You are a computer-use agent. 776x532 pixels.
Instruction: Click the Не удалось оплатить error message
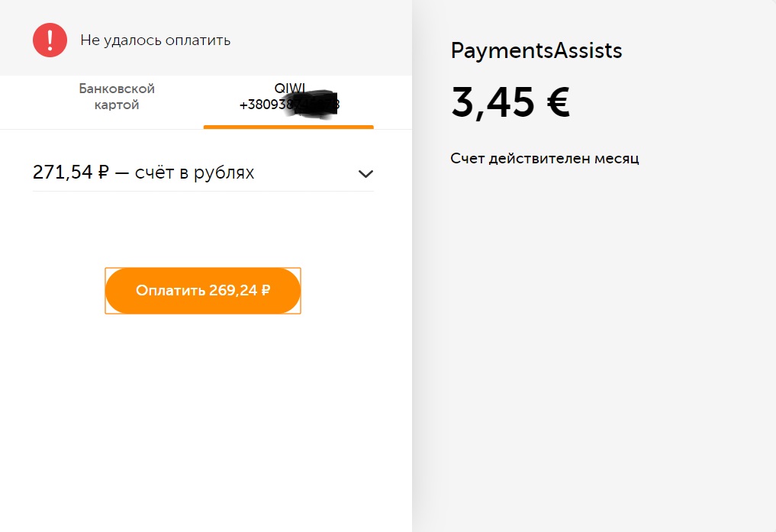pyautogui.click(x=156, y=40)
